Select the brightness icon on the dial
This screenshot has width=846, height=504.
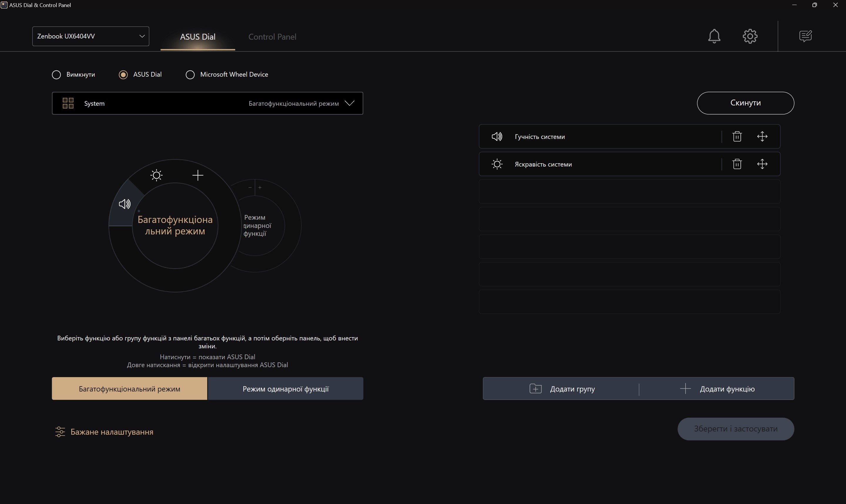click(x=156, y=175)
